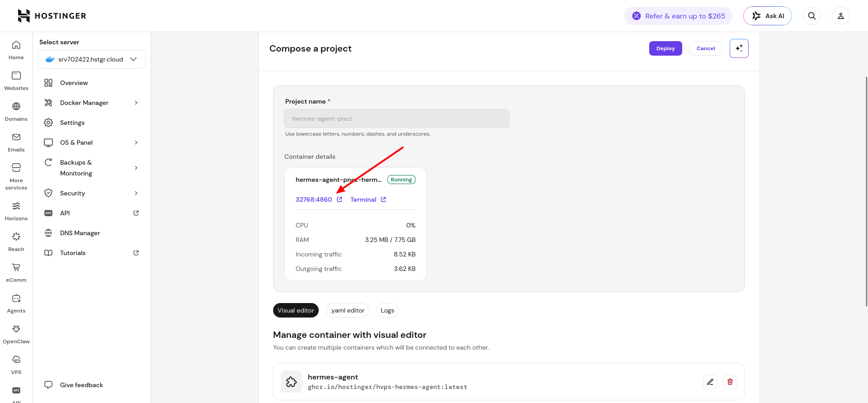Open external link icon next to Terminal
The width and height of the screenshot is (868, 403).
(x=383, y=199)
